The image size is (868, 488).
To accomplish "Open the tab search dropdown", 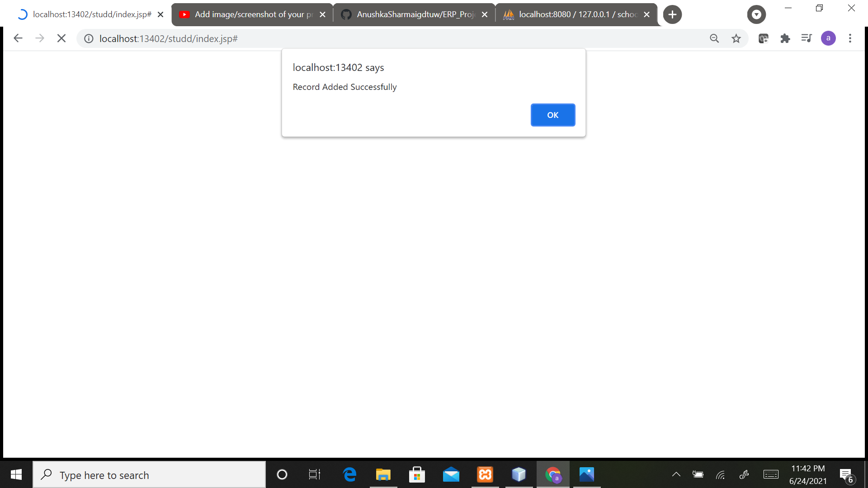I will click(756, 14).
